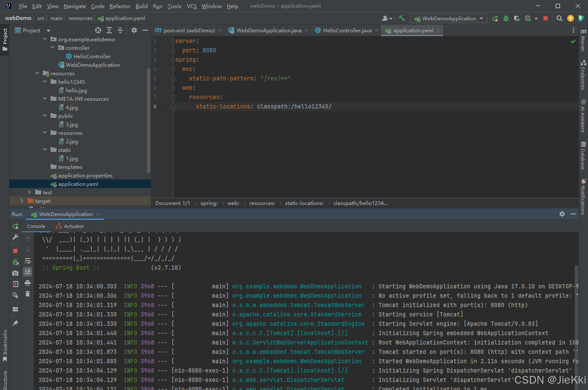Stop process with red square in Run panel

[x=15, y=251]
